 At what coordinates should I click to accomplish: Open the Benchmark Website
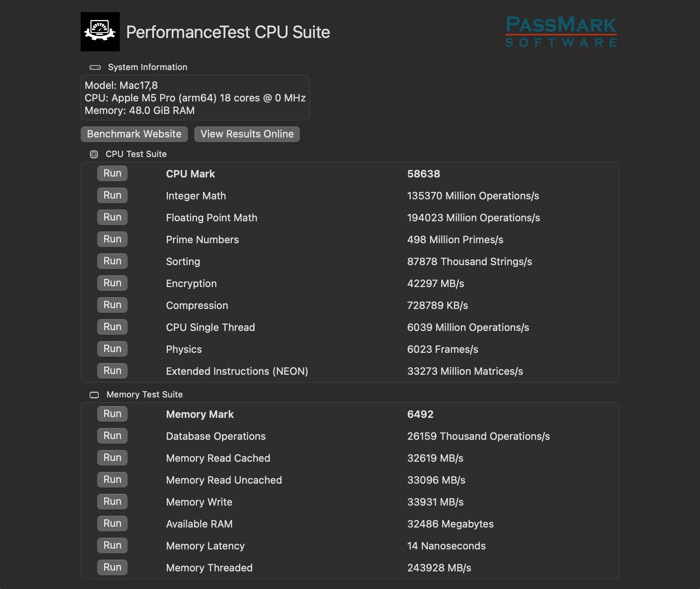pyautogui.click(x=134, y=134)
